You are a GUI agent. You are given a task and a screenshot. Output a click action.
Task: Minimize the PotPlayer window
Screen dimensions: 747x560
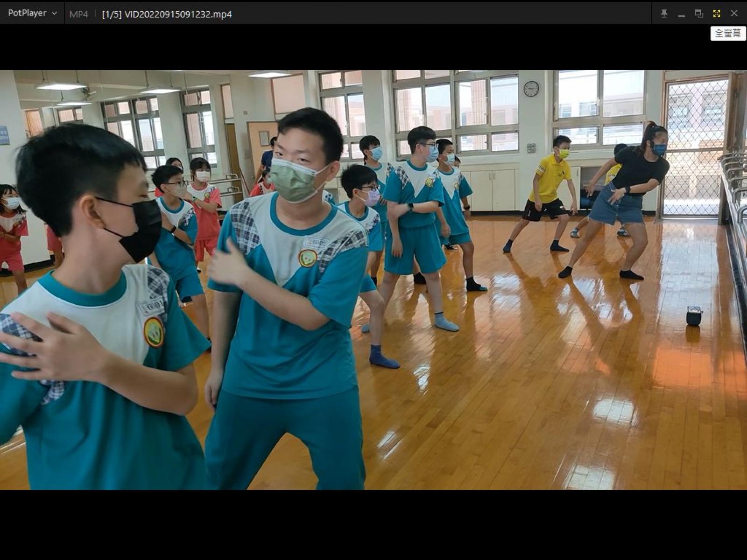click(x=682, y=14)
